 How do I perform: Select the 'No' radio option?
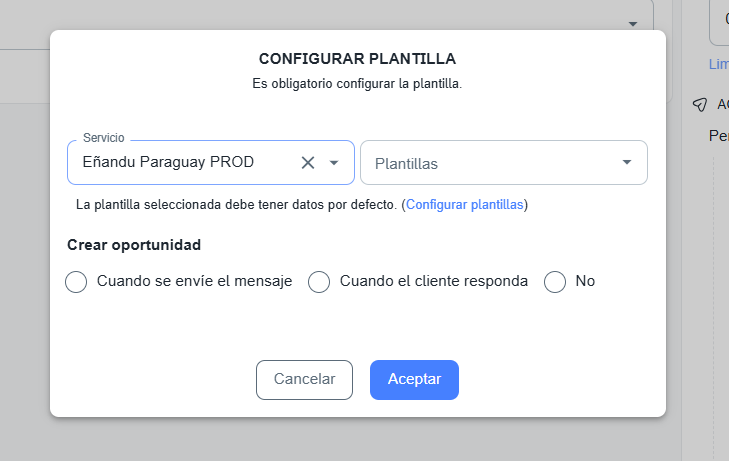point(555,282)
